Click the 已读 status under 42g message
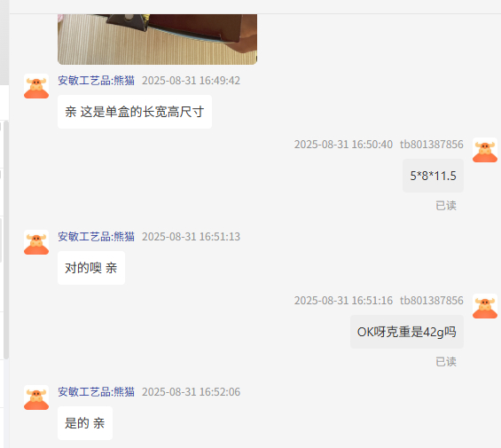501x448 pixels. [x=446, y=362]
